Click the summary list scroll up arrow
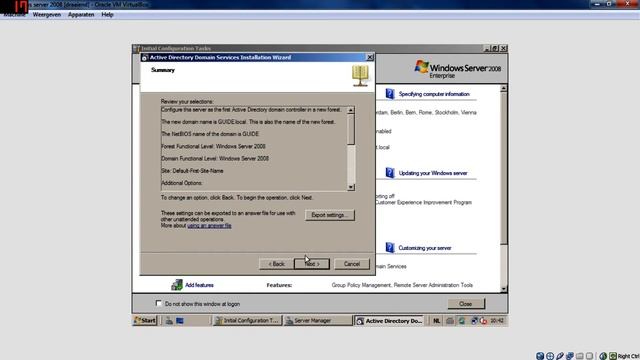The width and height of the screenshot is (640, 360). (x=351, y=110)
